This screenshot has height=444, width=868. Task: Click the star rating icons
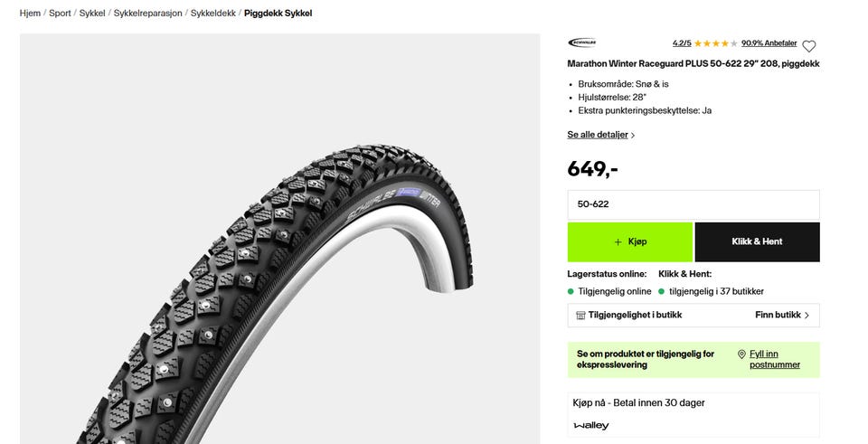tap(716, 43)
